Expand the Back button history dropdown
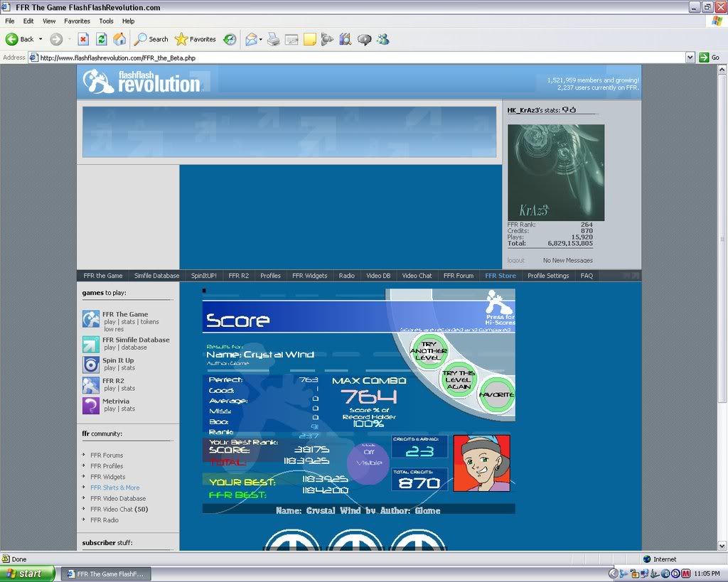728x582 pixels. pyautogui.click(x=41, y=39)
